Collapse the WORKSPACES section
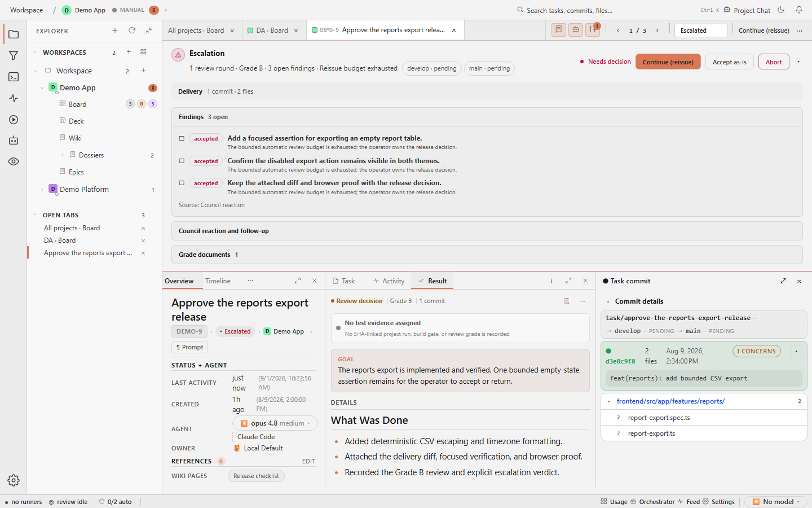This screenshot has width=812, height=508. (35, 52)
